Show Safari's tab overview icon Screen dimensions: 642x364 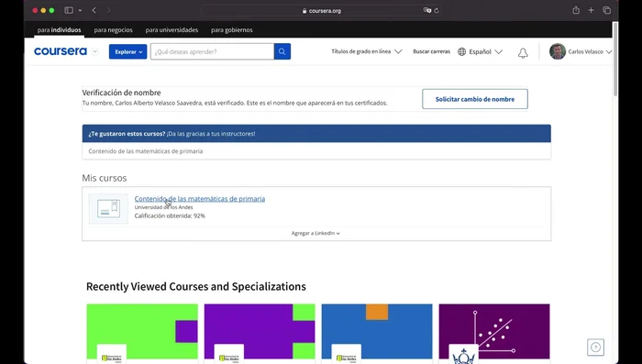pos(607,10)
